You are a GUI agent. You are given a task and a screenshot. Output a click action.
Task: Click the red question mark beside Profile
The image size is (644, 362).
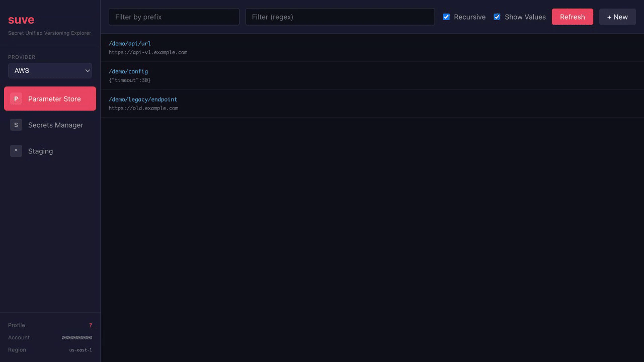(x=91, y=325)
